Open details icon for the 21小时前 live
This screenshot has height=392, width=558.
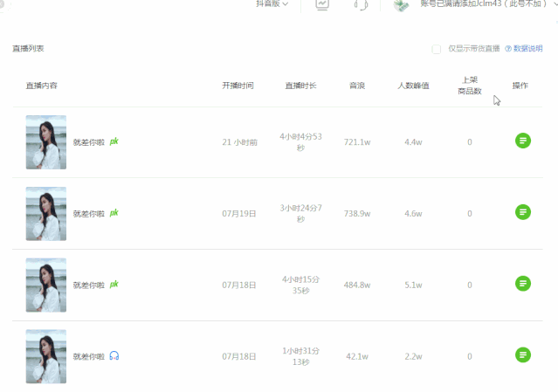(523, 141)
